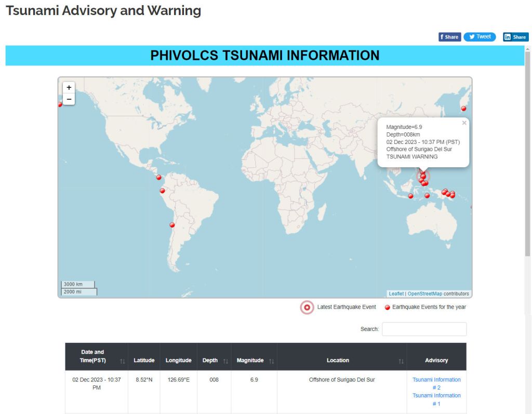Viewport: 532px width, 414px height.
Task: Open Tsunami Information #1 advisory
Action: coord(436,399)
